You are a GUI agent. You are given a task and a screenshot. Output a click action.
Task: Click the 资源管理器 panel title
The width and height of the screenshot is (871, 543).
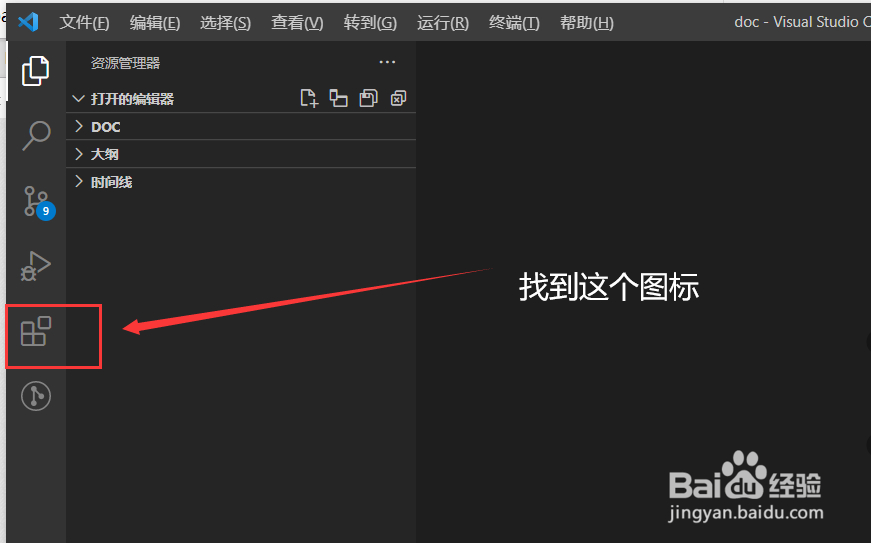pos(125,63)
